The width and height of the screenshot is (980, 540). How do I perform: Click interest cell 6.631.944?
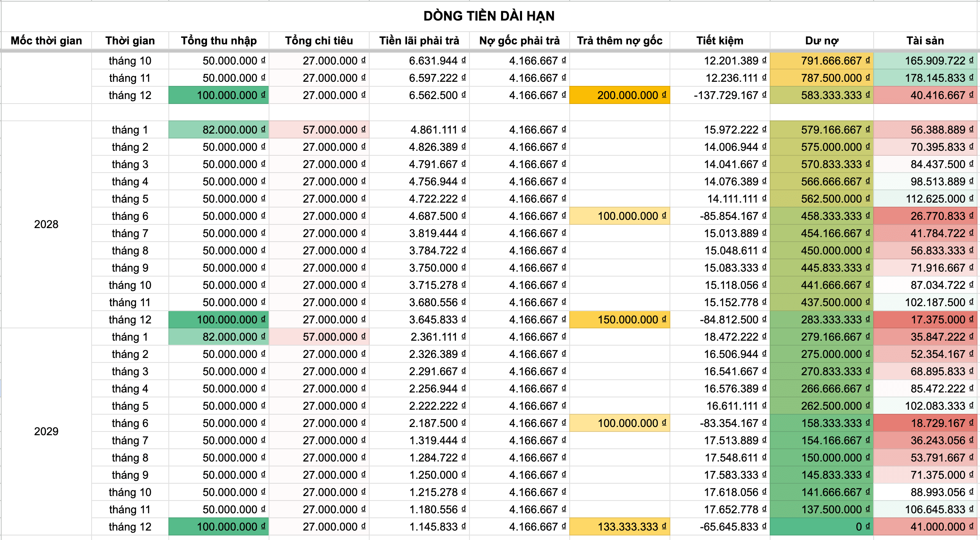pos(419,61)
